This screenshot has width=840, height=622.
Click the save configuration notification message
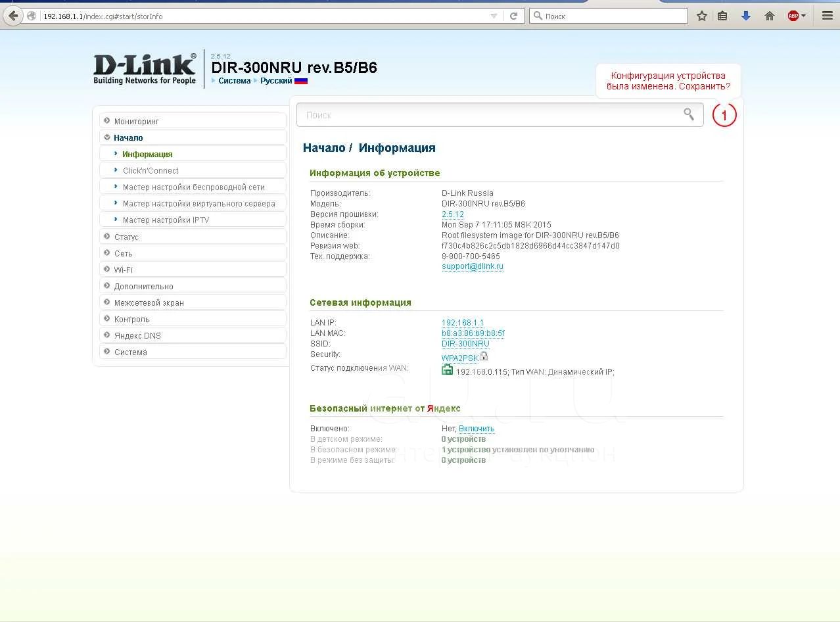668,81
